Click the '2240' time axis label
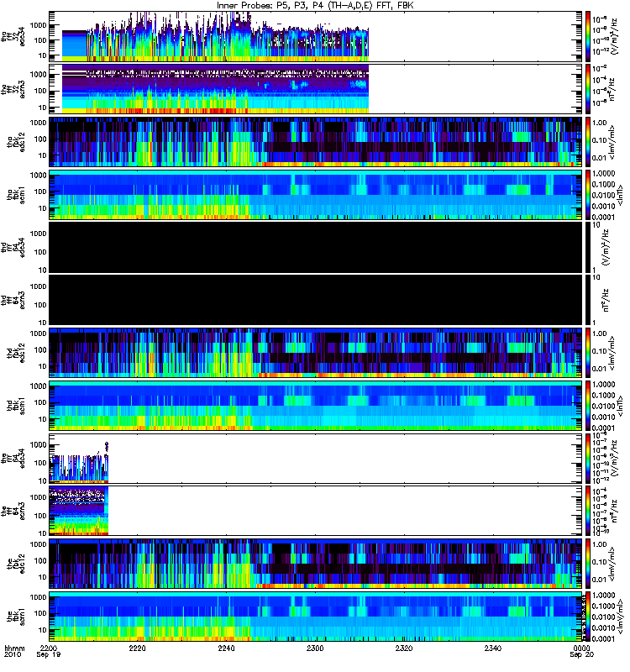This screenshot has height=672, width=630. [226, 648]
